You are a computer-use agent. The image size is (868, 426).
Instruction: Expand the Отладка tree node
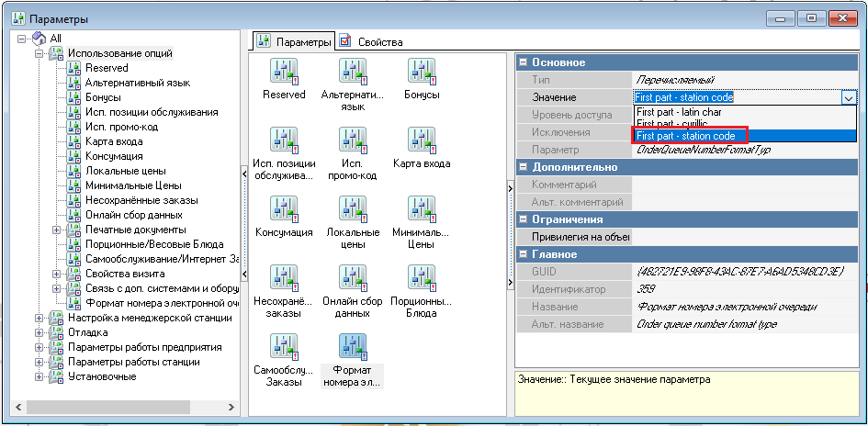coord(39,332)
